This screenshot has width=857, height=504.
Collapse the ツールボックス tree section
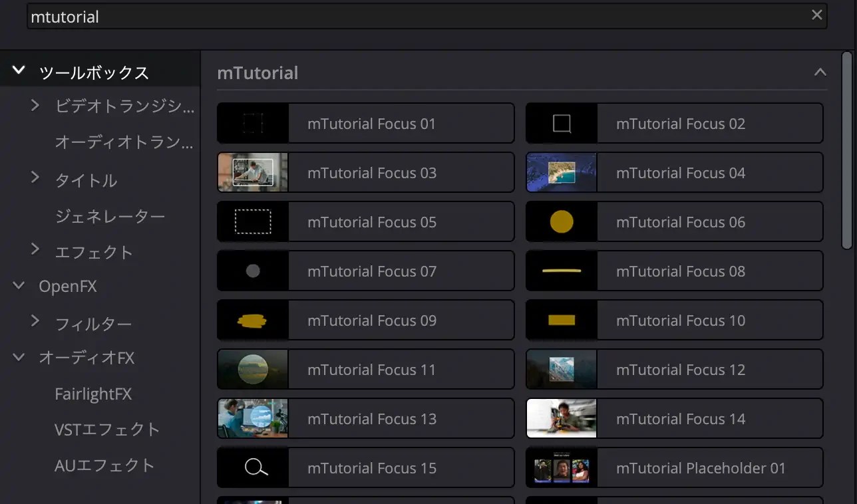(x=19, y=70)
